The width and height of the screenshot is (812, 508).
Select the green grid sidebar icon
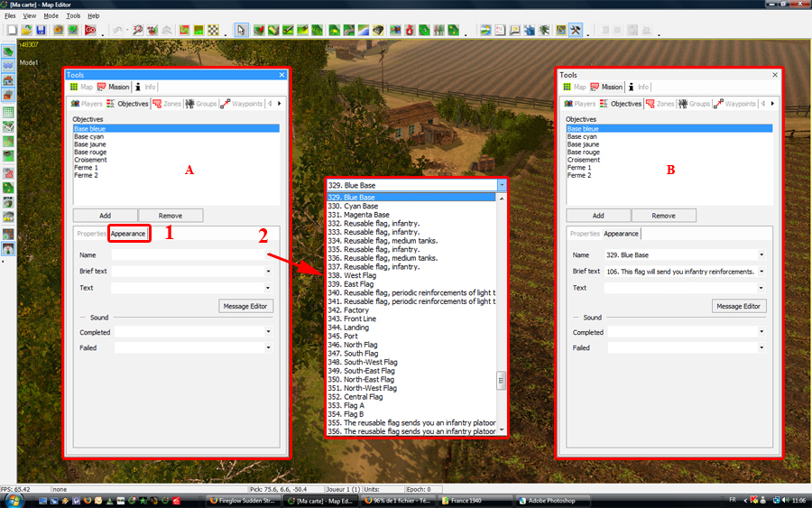click(x=8, y=112)
